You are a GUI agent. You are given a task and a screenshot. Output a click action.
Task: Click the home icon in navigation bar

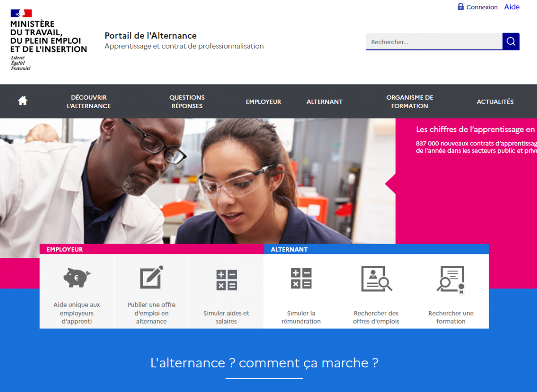[23, 101]
